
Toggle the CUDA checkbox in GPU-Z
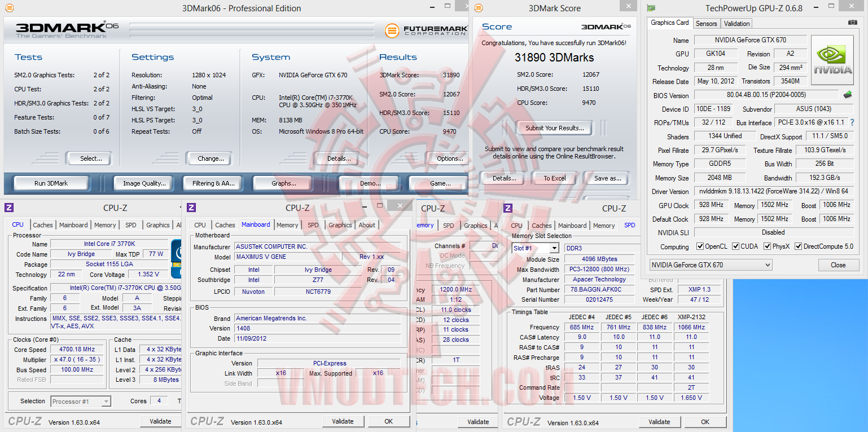coord(735,246)
